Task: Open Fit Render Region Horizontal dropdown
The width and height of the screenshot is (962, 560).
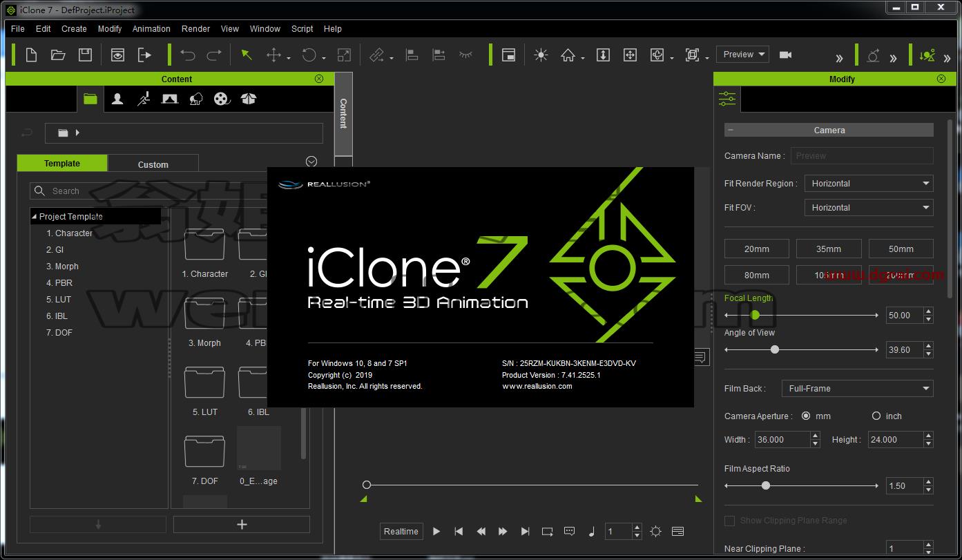Action: 869,183
